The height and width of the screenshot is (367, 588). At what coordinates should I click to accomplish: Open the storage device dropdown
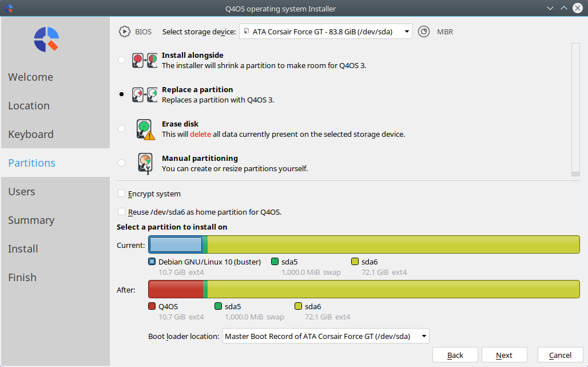(x=325, y=31)
